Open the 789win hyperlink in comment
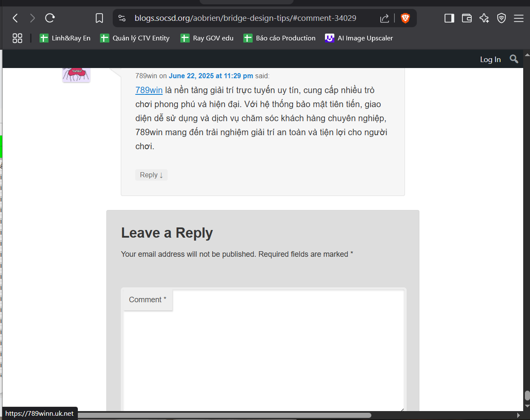The image size is (530, 420). tap(149, 90)
